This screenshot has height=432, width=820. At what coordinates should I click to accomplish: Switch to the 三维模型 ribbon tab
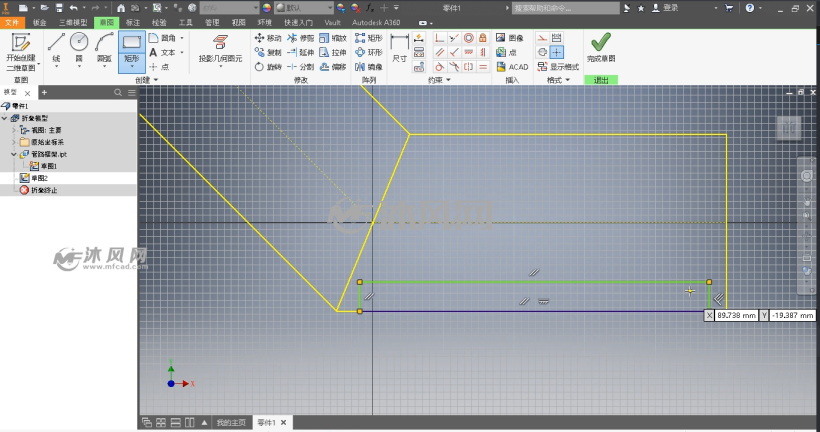73,22
